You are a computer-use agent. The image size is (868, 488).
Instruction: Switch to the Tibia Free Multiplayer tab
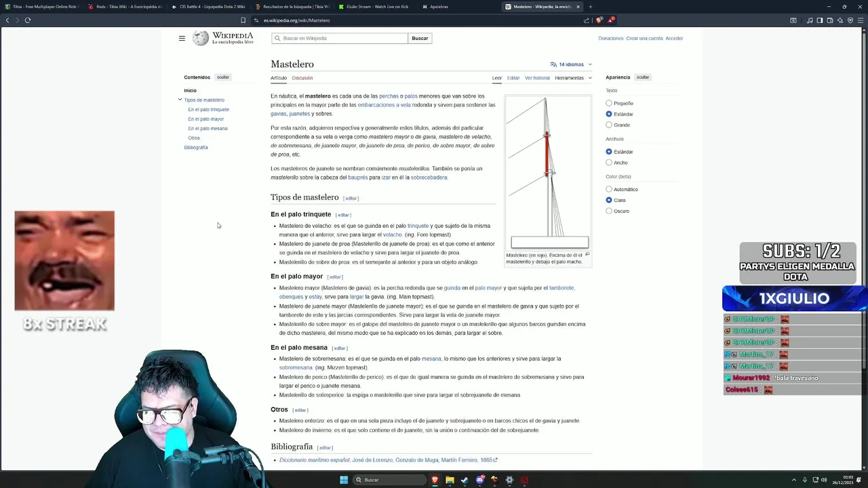(x=41, y=7)
